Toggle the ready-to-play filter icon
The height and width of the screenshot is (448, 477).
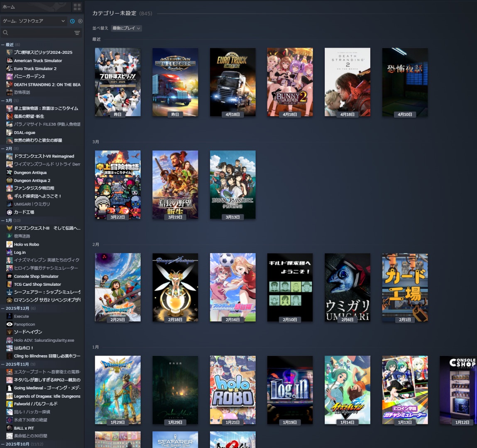[80, 21]
